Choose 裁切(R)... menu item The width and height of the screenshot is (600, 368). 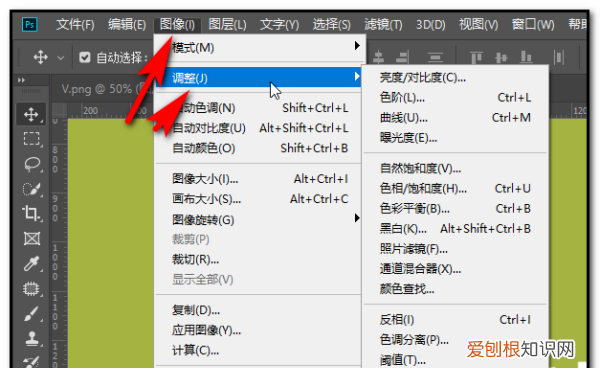click(258, 259)
